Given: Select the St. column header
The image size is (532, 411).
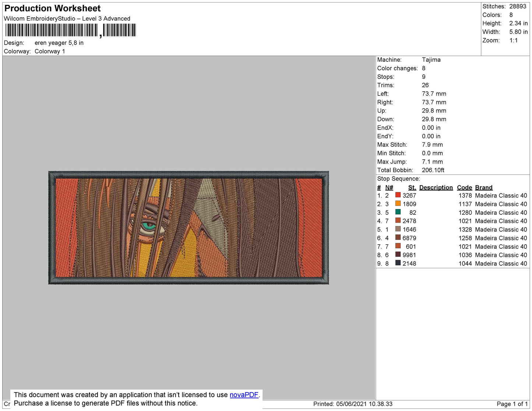Looking at the screenshot, I should (412, 187).
